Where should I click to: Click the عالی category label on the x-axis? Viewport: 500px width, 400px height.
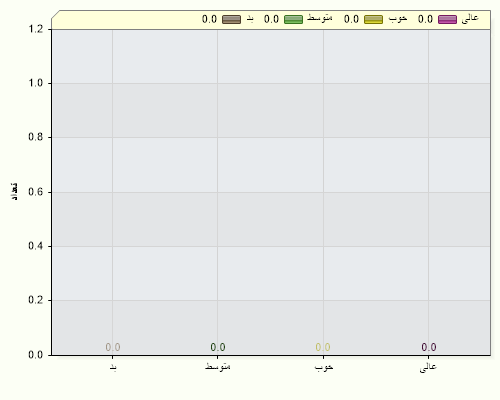click(428, 367)
